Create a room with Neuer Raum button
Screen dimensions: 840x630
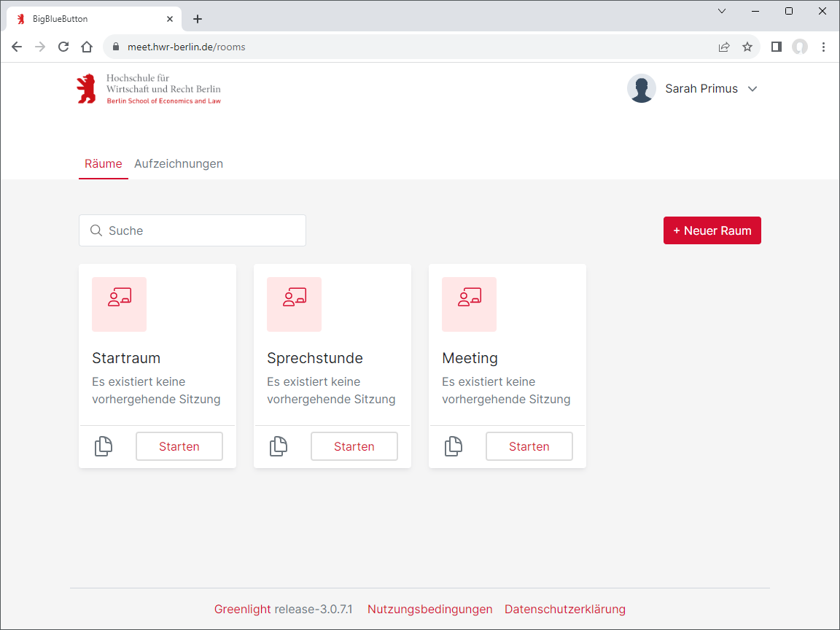click(712, 230)
